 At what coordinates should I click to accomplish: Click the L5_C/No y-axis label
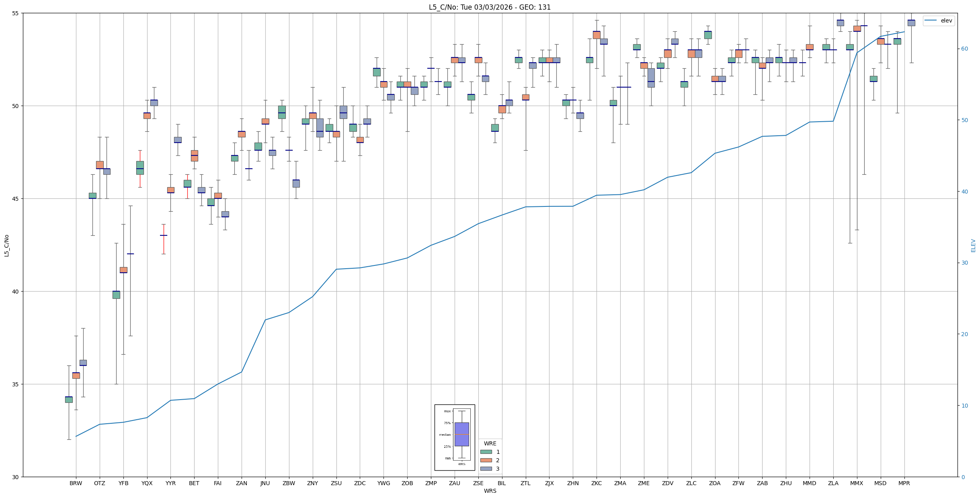[x=6, y=246]
